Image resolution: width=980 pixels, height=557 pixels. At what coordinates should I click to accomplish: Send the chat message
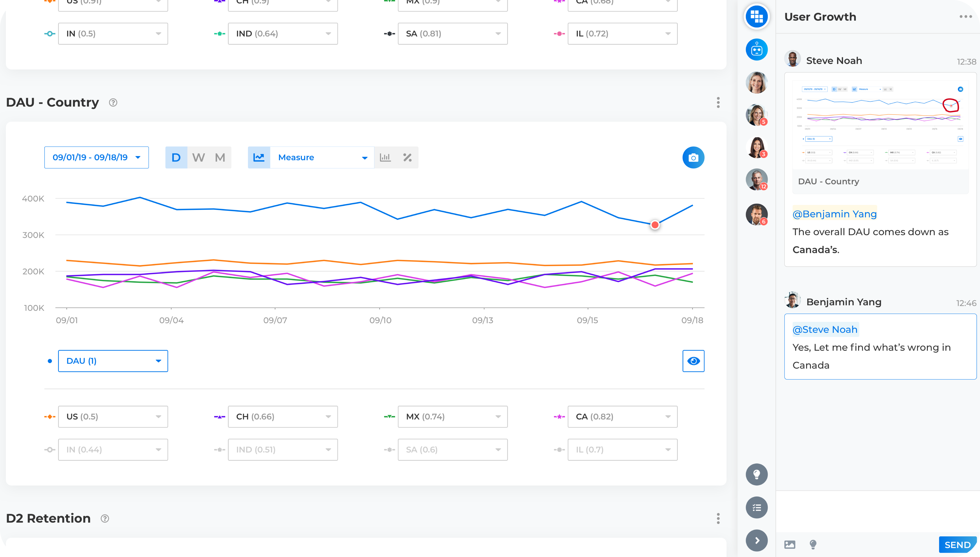pos(957,545)
